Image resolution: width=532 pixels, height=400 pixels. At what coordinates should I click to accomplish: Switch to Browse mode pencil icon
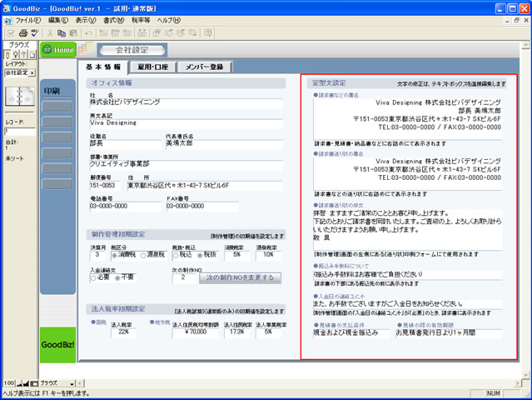click(x=7, y=55)
